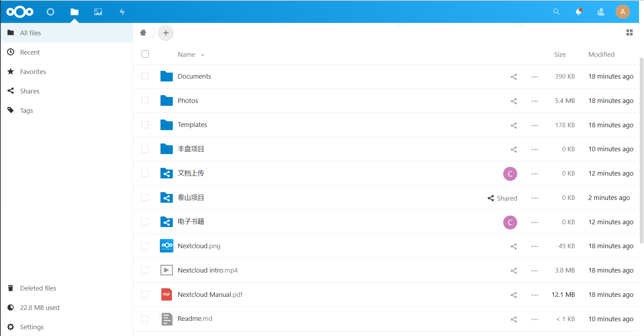Image resolution: width=644 pixels, height=336 pixels.
Task: Select the Photos folder checkbox
Action: (145, 100)
